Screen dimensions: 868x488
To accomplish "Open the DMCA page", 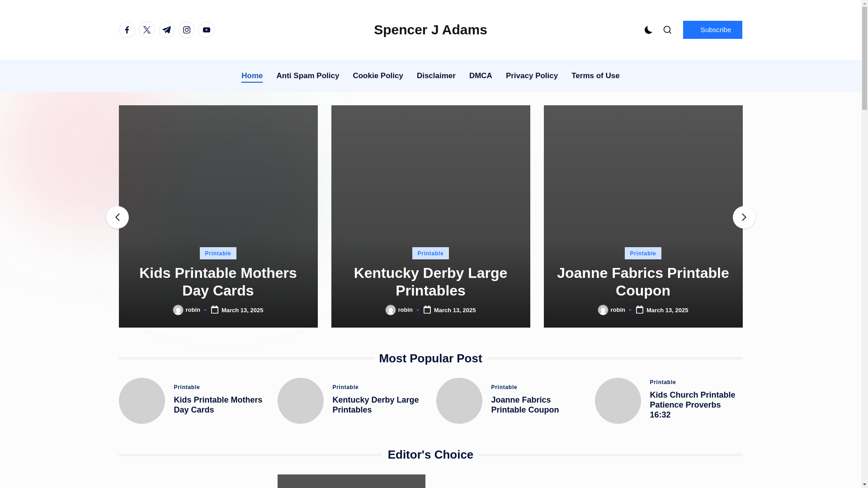I will (x=481, y=76).
